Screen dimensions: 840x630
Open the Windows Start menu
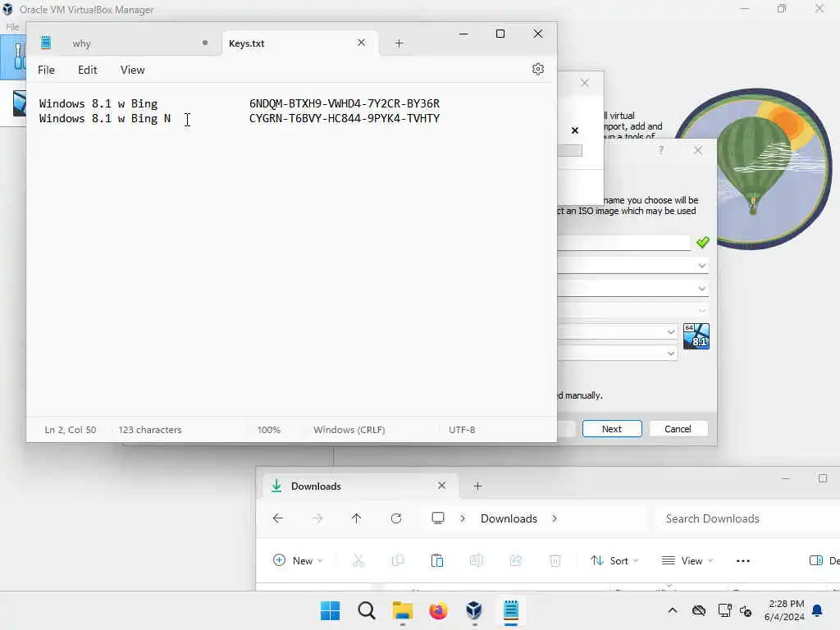(x=330, y=610)
